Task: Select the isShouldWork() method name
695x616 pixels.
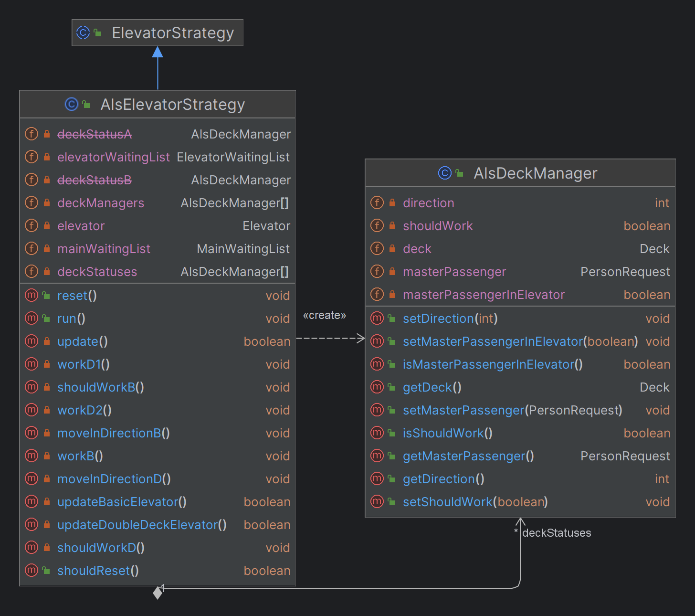Action: click(x=448, y=433)
